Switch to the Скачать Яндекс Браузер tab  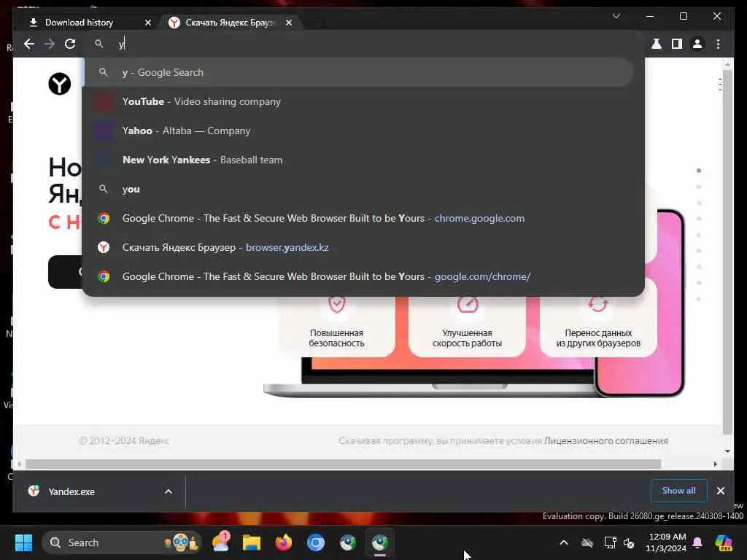pos(230,23)
